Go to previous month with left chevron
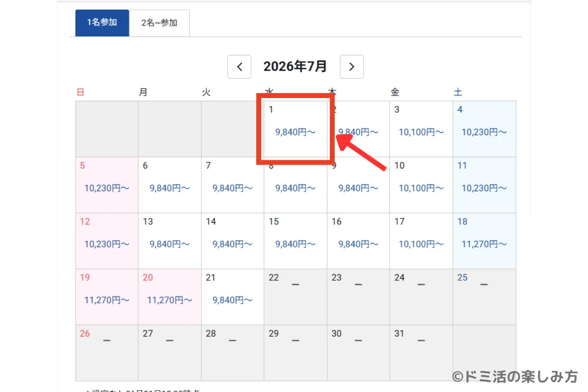The image size is (588, 392). pos(239,67)
